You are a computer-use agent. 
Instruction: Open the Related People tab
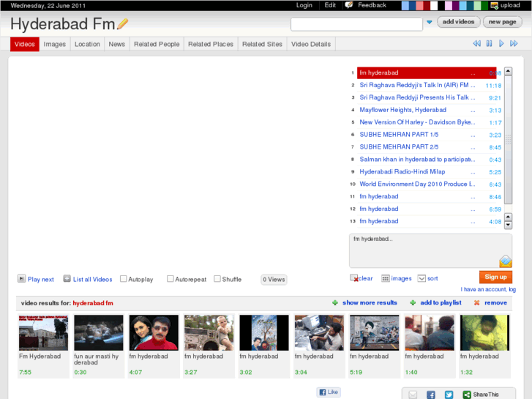[x=157, y=44]
